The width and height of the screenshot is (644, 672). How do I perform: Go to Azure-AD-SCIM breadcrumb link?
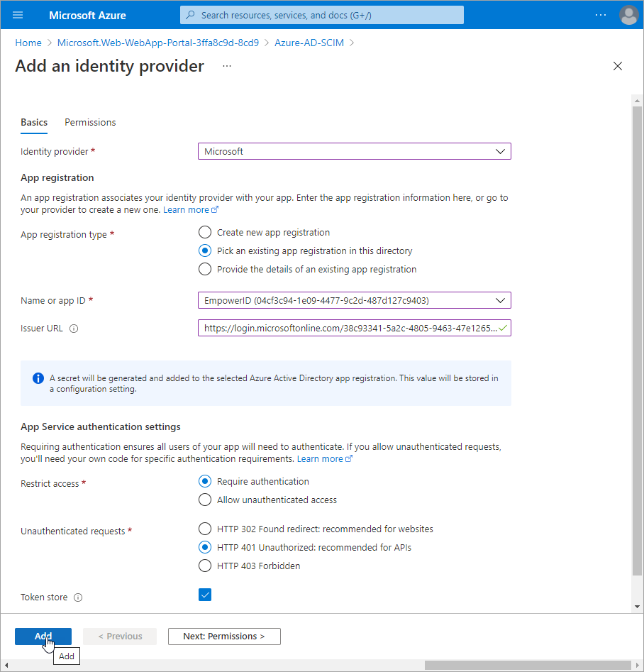click(x=309, y=43)
